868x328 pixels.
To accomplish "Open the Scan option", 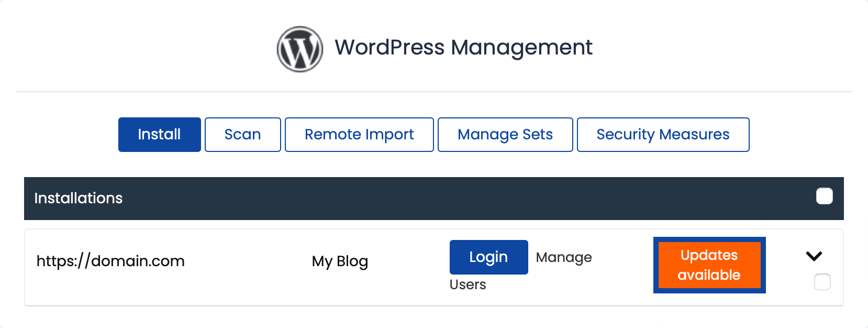I will (x=243, y=135).
